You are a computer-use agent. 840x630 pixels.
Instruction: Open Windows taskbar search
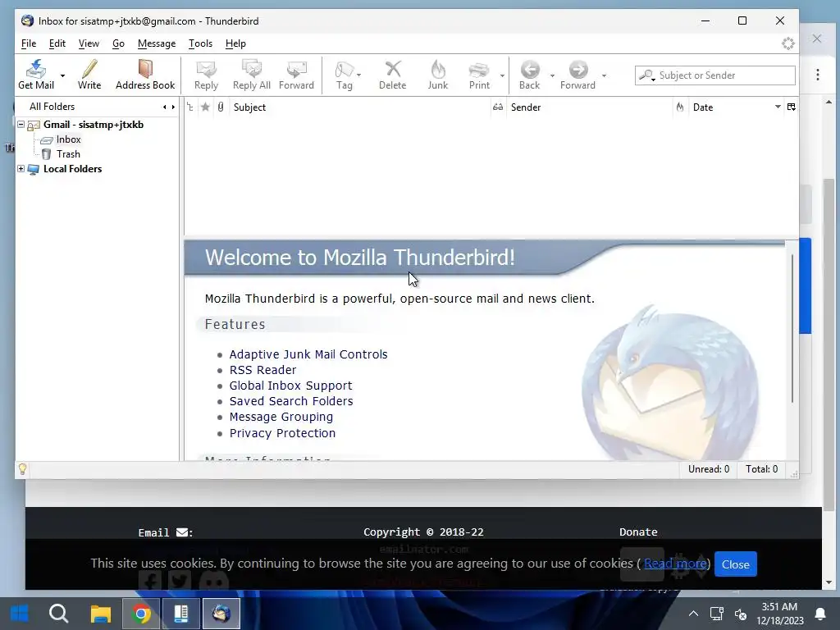click(x=58, y=614)
